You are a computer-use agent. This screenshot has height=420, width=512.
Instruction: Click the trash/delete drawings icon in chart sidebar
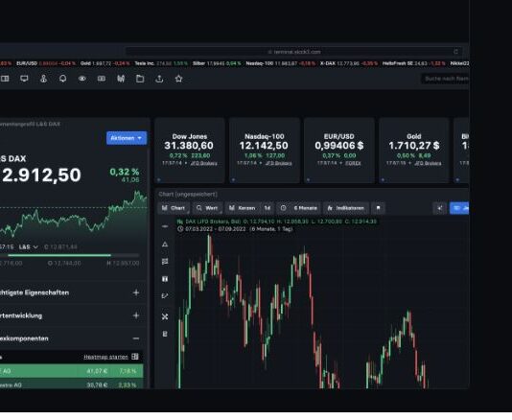coord(165,334)
